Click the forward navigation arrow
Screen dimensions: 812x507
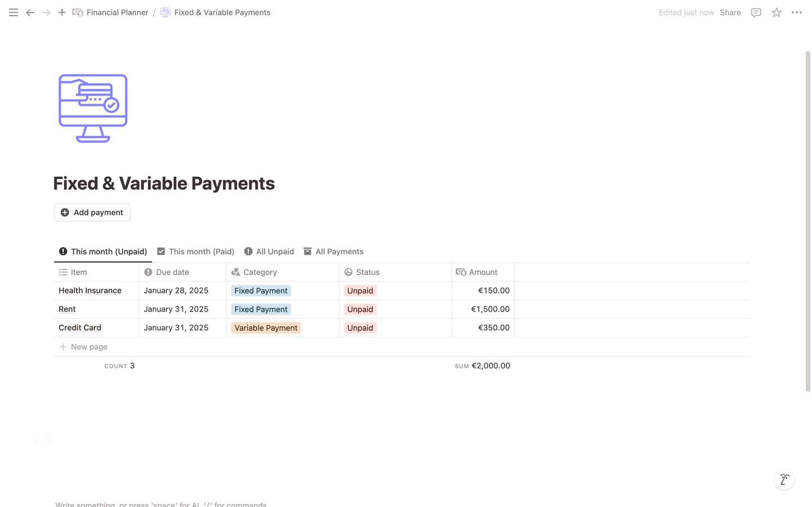[46, 12]
